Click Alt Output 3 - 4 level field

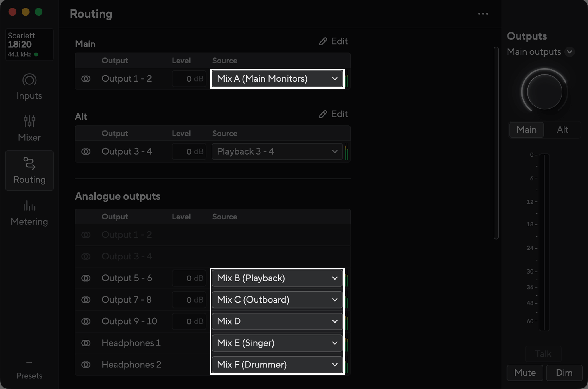coord(189,151)
